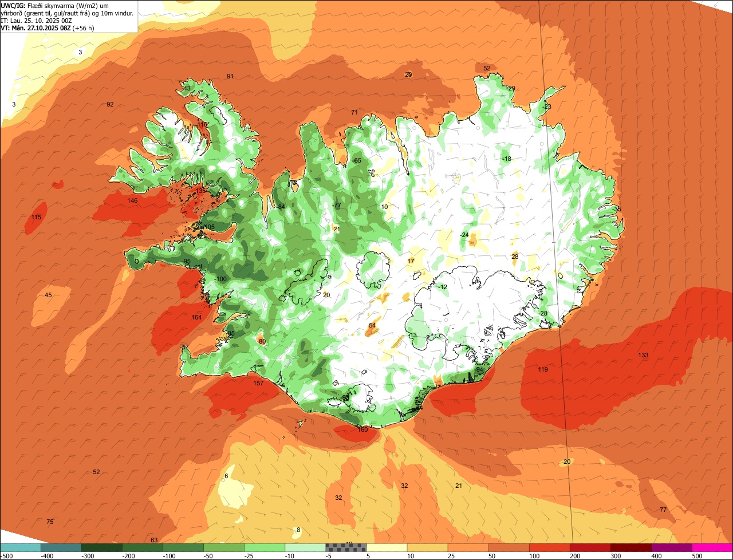Click the '45' value in the western ocean
Viewport: 733px width, 560px height.
coord(48,295)
